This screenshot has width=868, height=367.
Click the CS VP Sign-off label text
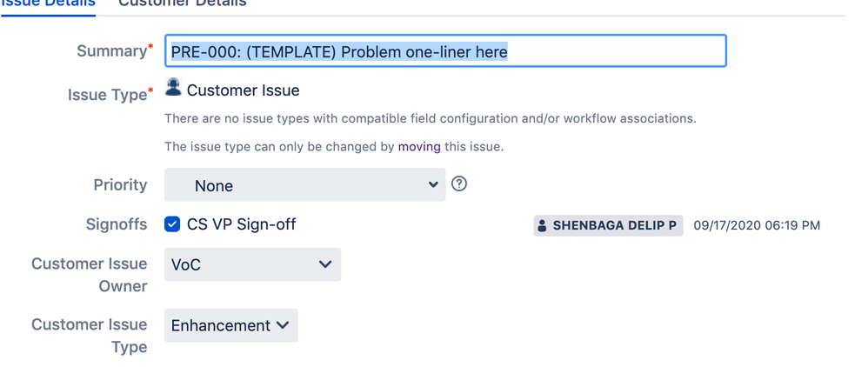[242, 224]
